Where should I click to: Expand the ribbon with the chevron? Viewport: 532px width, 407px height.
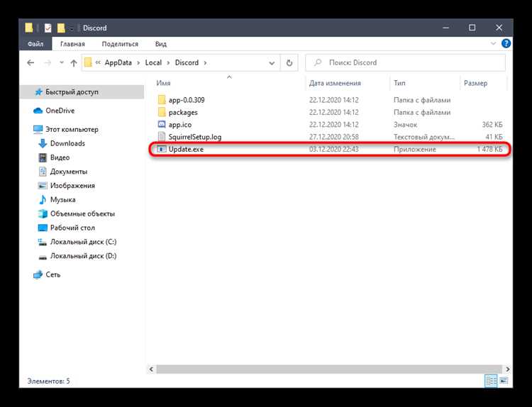click(x=493, y=43)
